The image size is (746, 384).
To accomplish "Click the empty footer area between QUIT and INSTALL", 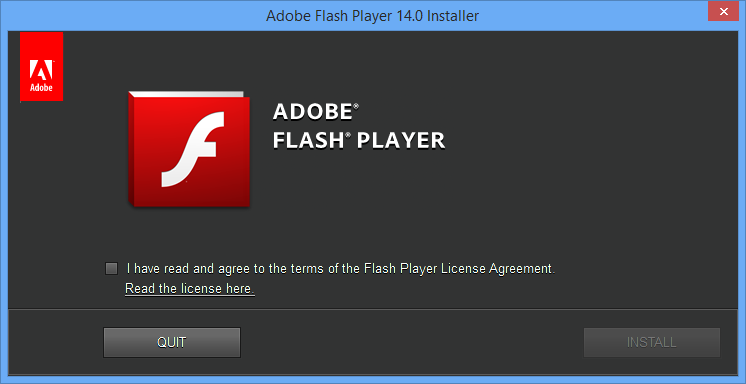I will click(412, 342).
